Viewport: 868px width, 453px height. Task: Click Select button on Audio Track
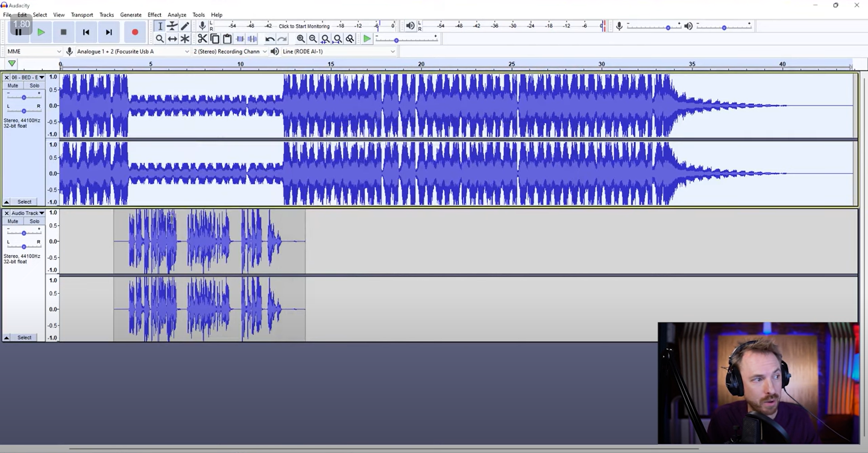point(24,338)
